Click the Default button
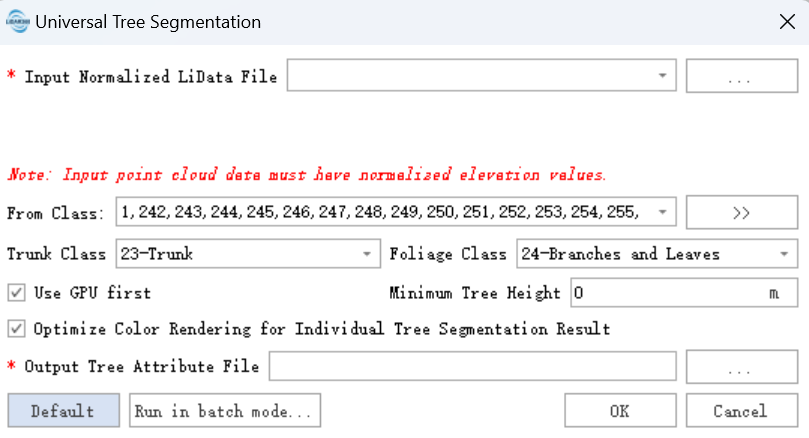Viewport: 809px width, 438px height. [63, 411]
